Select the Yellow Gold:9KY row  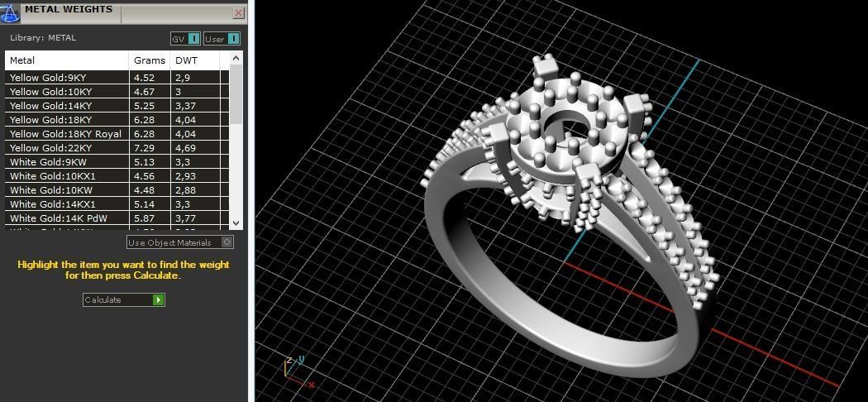tap(117, 78)
